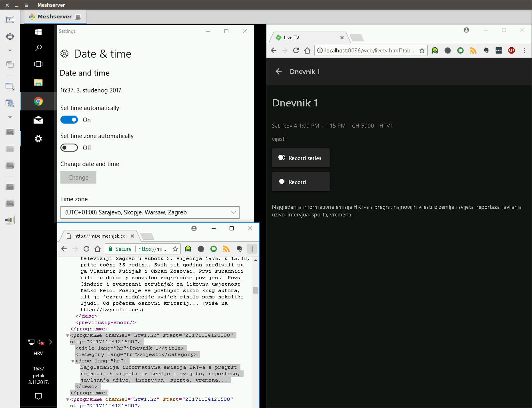
Task: Click the back arrow next to Dnevnik 1
Action: (x=279, y=72)
